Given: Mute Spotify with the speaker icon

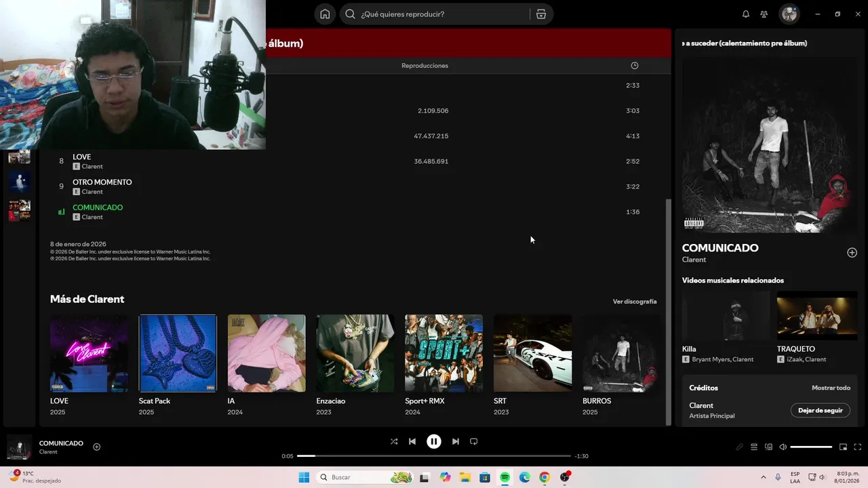Looking at the screenshot, I should point(783,447).
